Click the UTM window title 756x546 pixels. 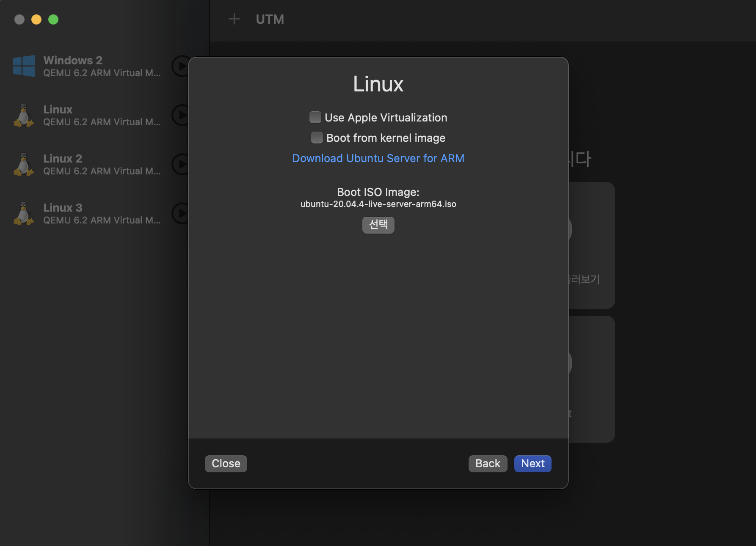tap(270, 19)
